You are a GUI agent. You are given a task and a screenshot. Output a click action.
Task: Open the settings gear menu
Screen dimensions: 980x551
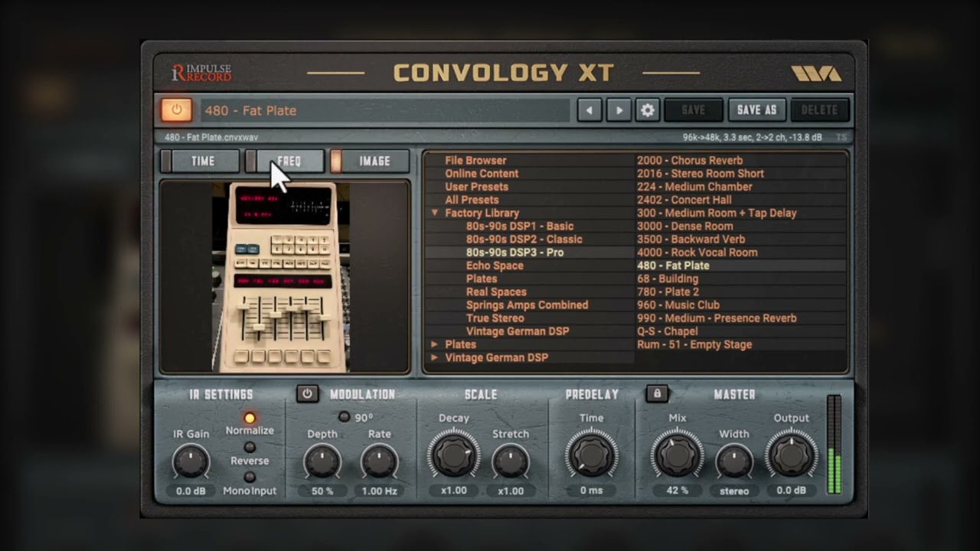[x=648, y=110]
